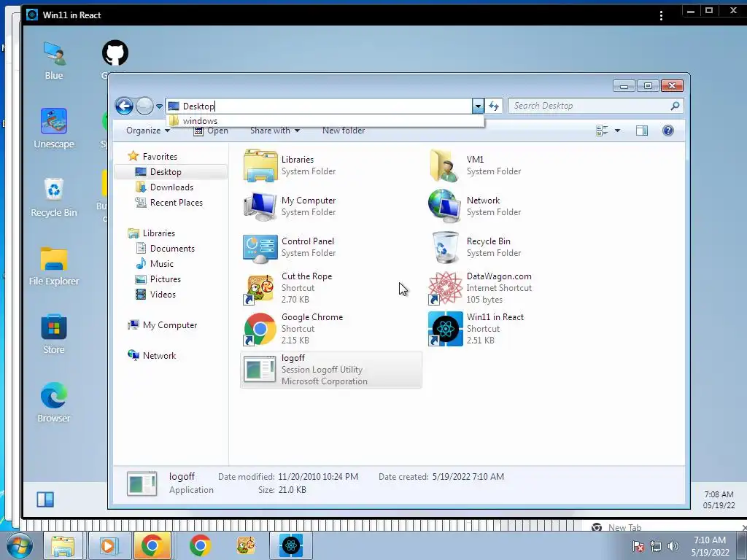Select the Network globe icon in file list

coord(445,206)
